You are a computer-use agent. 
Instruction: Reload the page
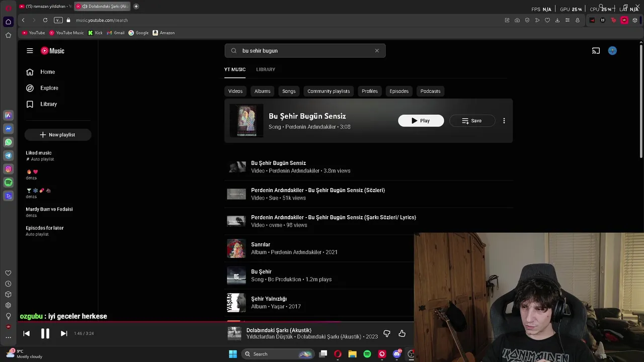45,20
